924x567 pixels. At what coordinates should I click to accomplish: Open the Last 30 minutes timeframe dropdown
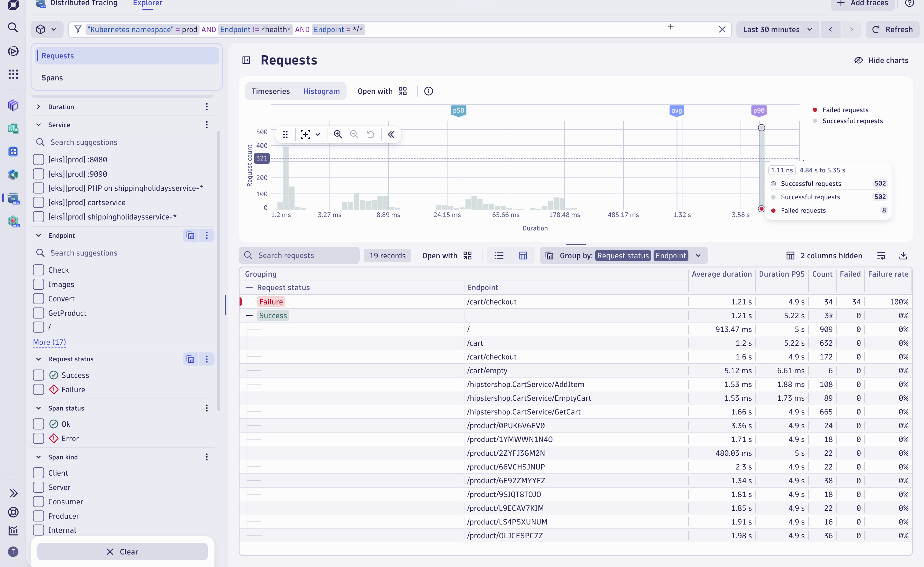pyautogui.click(x=778, y=29)
